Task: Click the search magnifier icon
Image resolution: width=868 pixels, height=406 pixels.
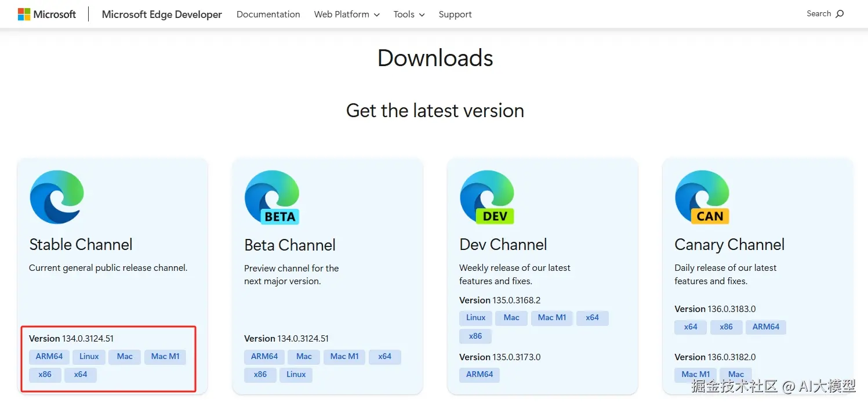Action: (840, 14)
